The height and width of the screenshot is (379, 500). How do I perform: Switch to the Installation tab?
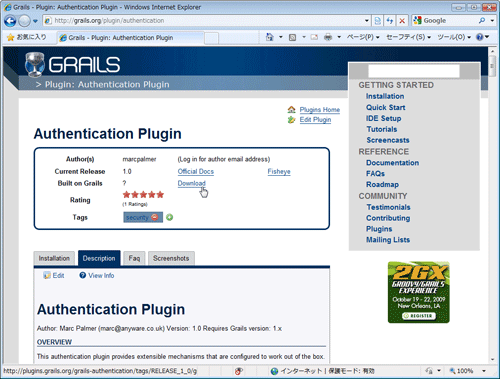(x=54, y=258)
